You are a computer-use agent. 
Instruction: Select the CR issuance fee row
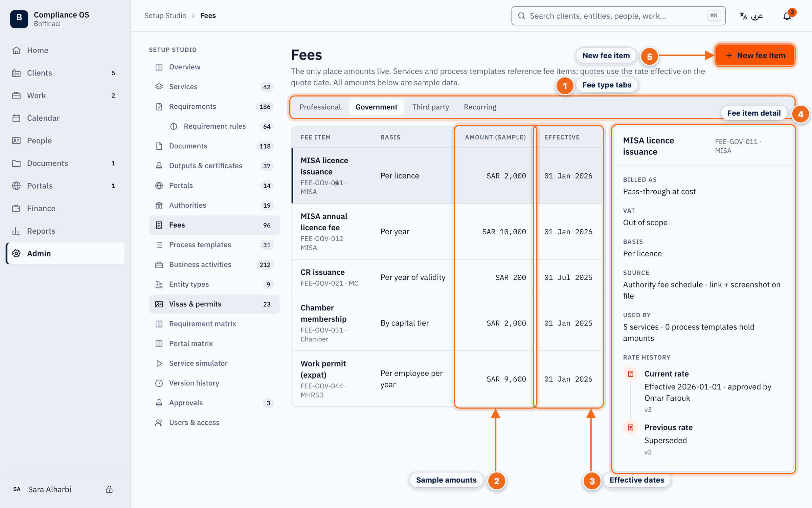pyautogui.click(x=447, y=277)
